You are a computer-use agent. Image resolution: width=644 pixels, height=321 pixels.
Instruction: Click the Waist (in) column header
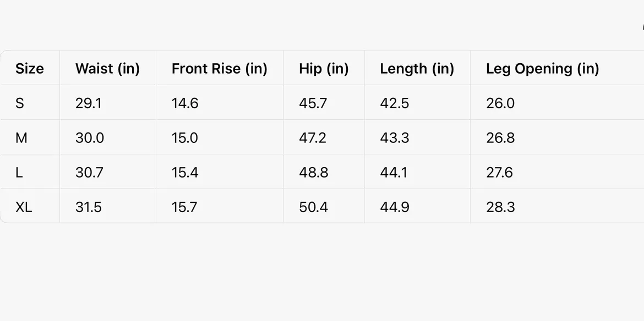(x=107, y=69)
